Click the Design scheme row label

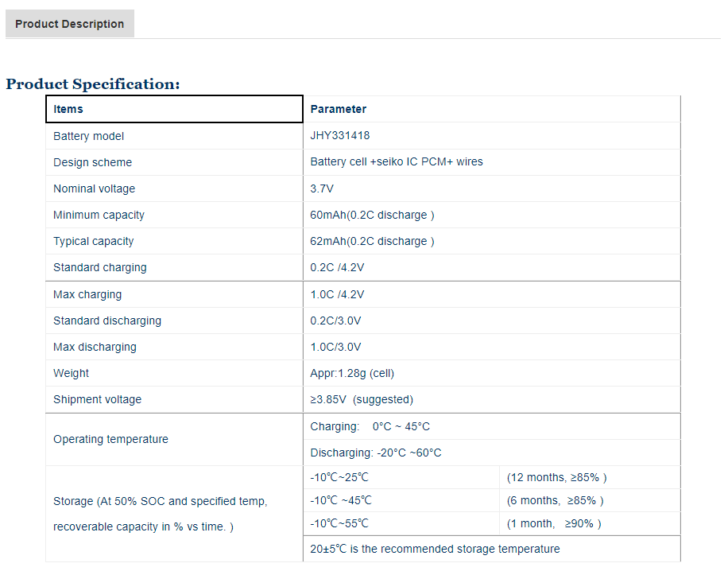click(92, 162)
